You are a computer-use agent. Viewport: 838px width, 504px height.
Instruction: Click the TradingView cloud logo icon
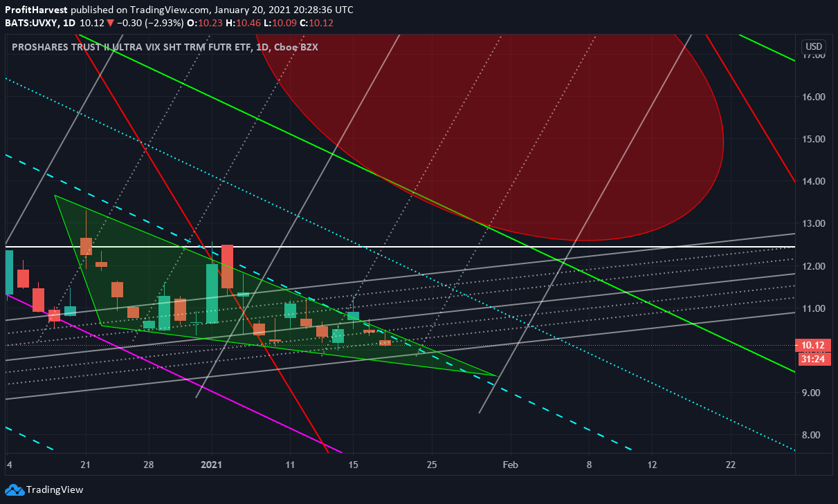(14, 490)
